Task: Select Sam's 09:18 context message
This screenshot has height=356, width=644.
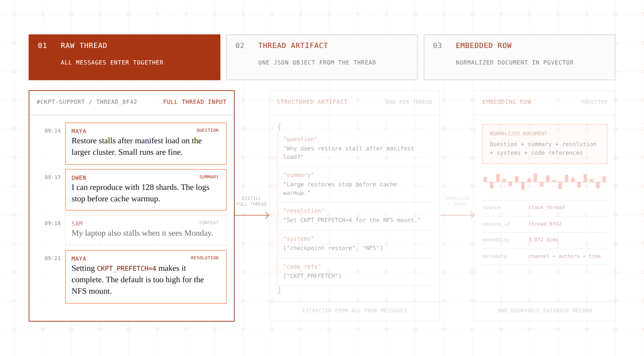Action: [x=146, y=230]
